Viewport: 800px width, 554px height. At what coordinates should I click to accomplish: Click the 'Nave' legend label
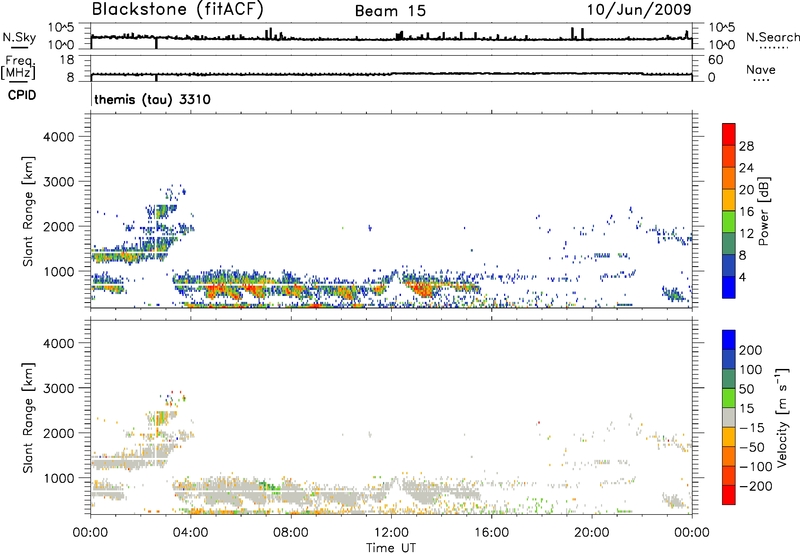click(x=761, y=69)
